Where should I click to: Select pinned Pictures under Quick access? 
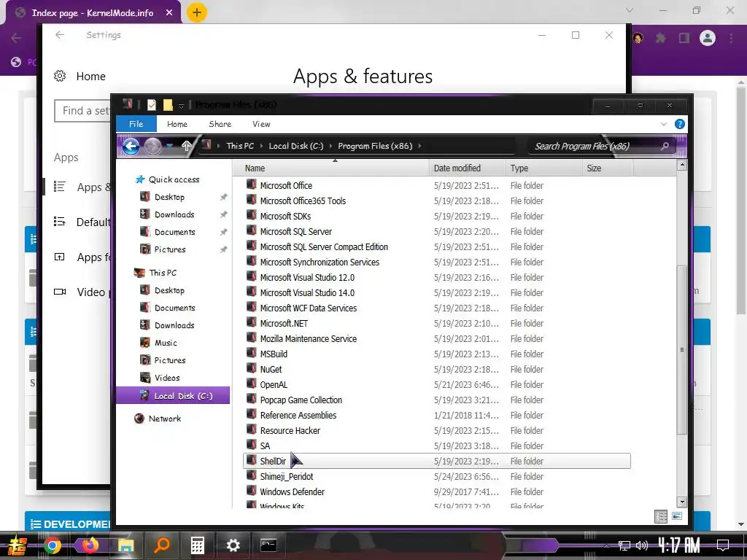169,249
